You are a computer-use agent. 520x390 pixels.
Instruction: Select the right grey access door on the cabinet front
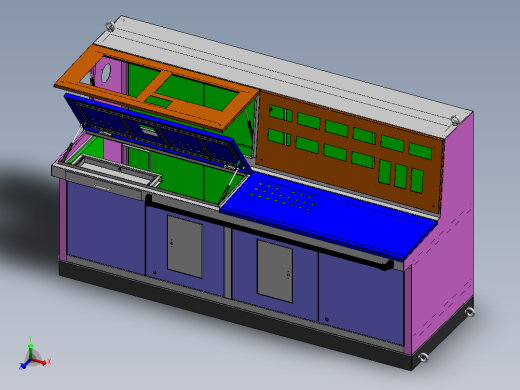[x=275, y=271]
